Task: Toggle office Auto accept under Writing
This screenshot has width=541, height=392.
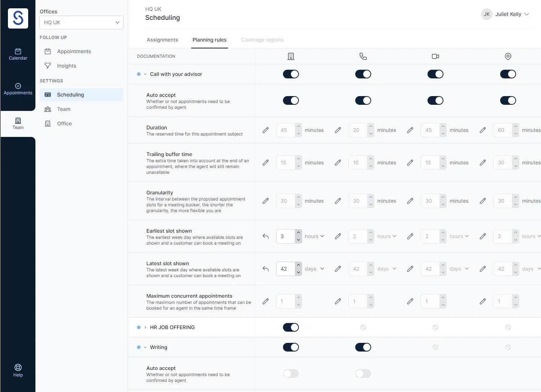Action: tap(291, 374)
